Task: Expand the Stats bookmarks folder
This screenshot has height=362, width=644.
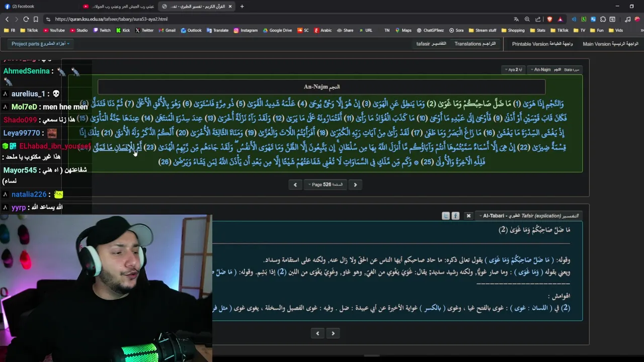Action: [538, 30]
